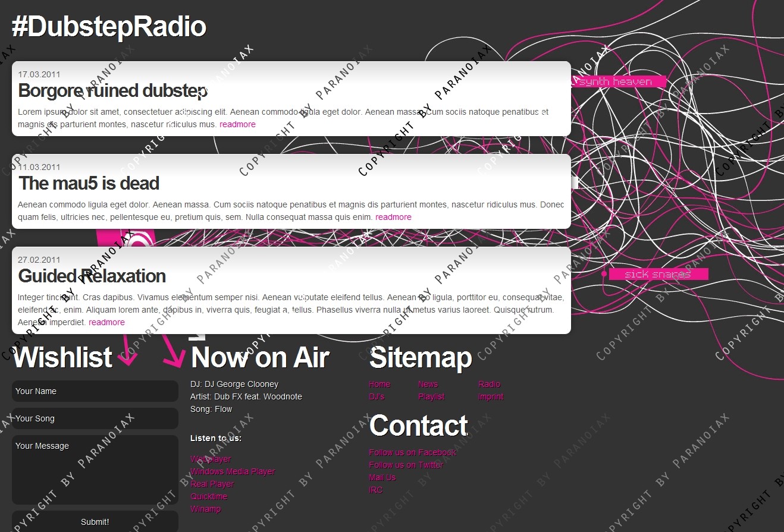The width and height of the screenshot is (784, 532).
Task: Click the #DubstepRadio site title
Action: [109, 27]
